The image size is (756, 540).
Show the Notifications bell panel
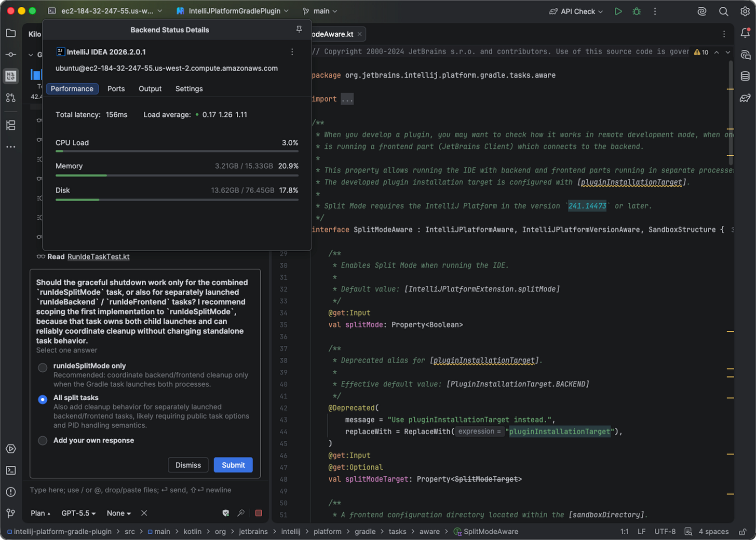745,33
